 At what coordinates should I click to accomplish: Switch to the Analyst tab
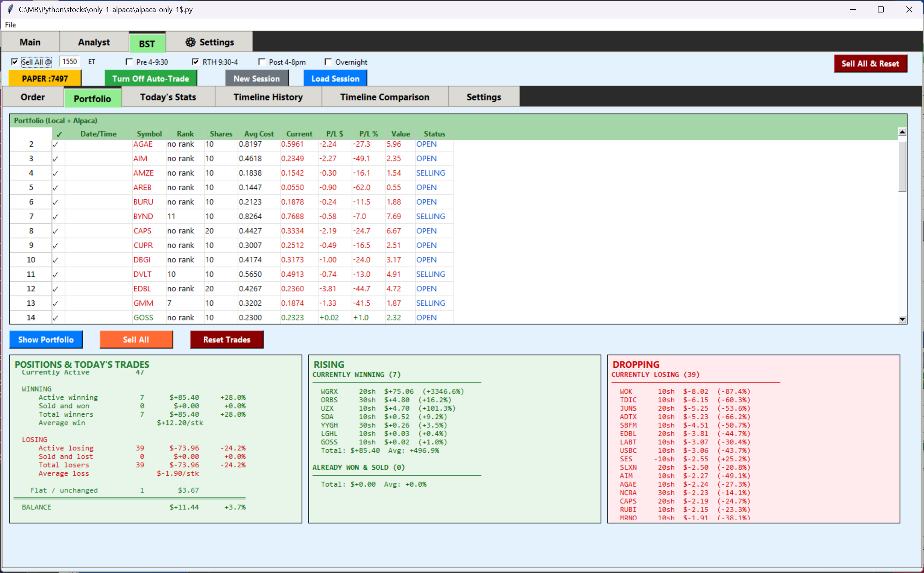coord(94,42)
